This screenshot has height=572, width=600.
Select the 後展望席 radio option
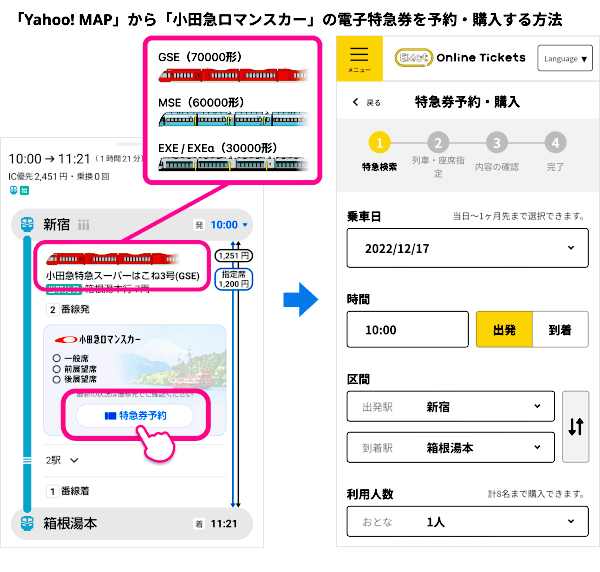(x=57, y=380)
